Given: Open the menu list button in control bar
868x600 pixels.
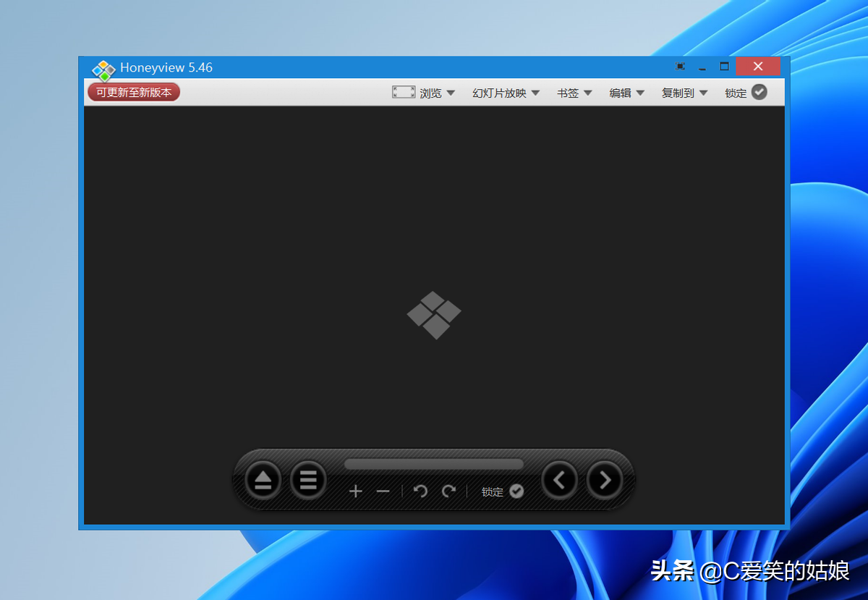Looking at the screenshot, I should pyautogui.click(x=308, y=480).
